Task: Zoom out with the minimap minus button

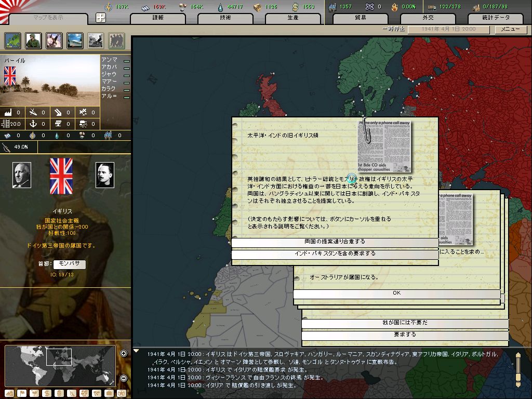Action: point(124,378)
